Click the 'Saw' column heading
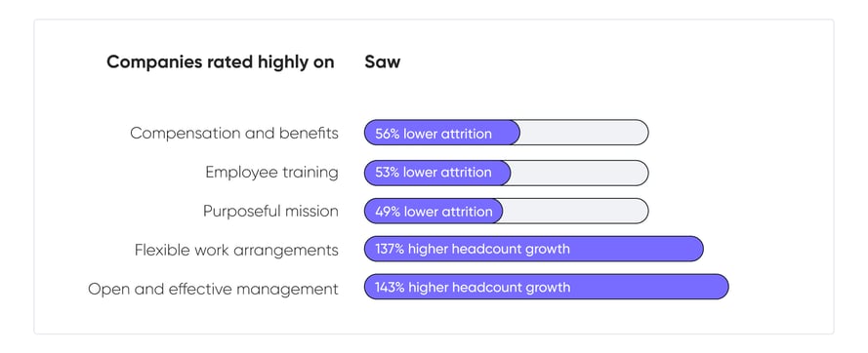 [382, 62]
